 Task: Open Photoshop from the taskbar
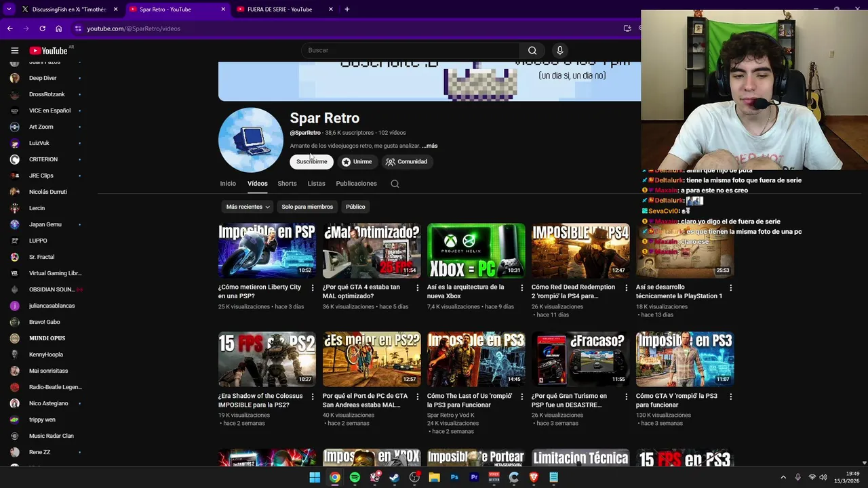tap(454, 477)
